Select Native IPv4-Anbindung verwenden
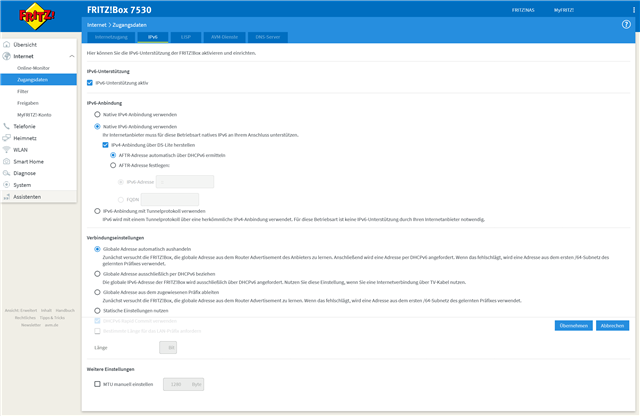640x416 pixels. point(97,114)
